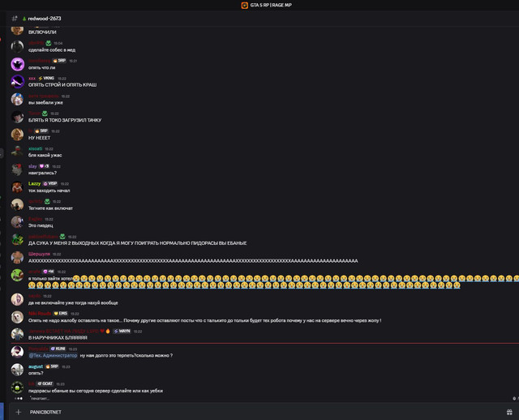Click the VRSP tag badge next to Lazzy

pyautogui.click(x=50, y=183)
